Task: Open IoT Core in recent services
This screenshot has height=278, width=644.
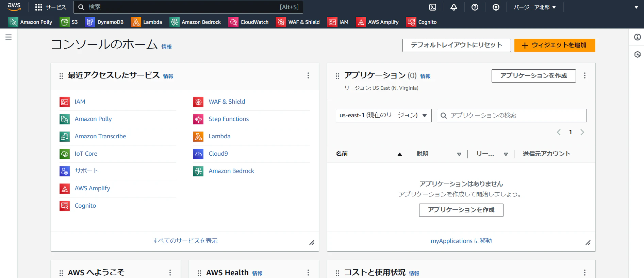Action: (86, 154)
